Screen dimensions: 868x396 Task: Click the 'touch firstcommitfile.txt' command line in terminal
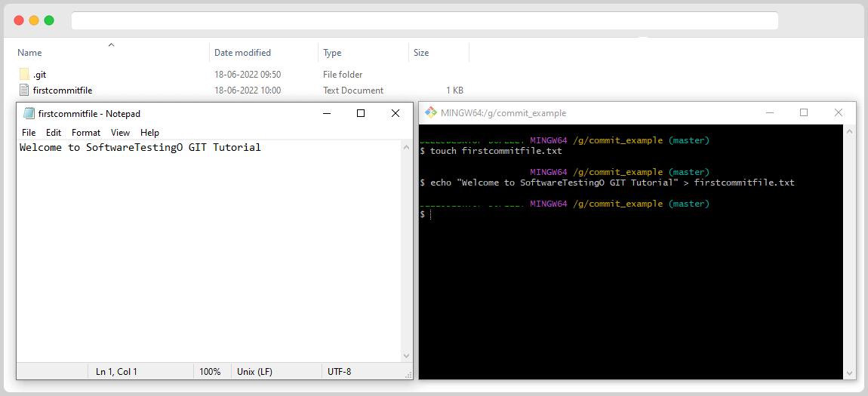491,150
